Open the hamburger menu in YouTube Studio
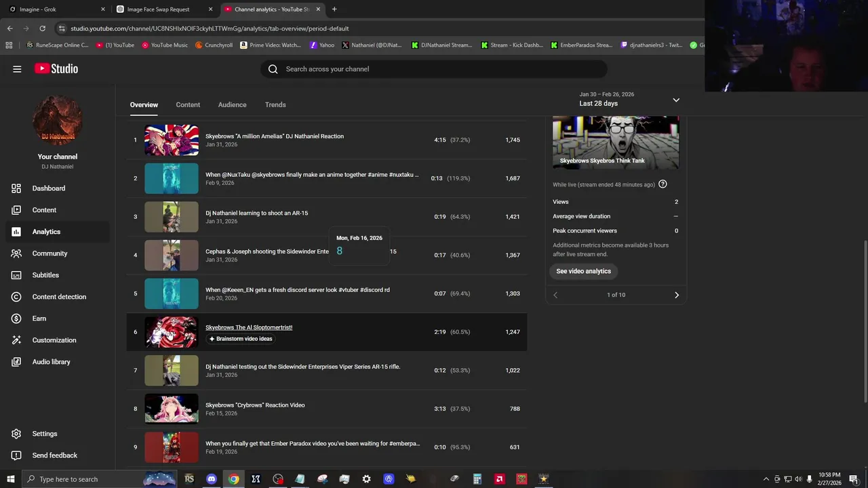This screenshot has height=488, width=868. [x=17, y=68]
